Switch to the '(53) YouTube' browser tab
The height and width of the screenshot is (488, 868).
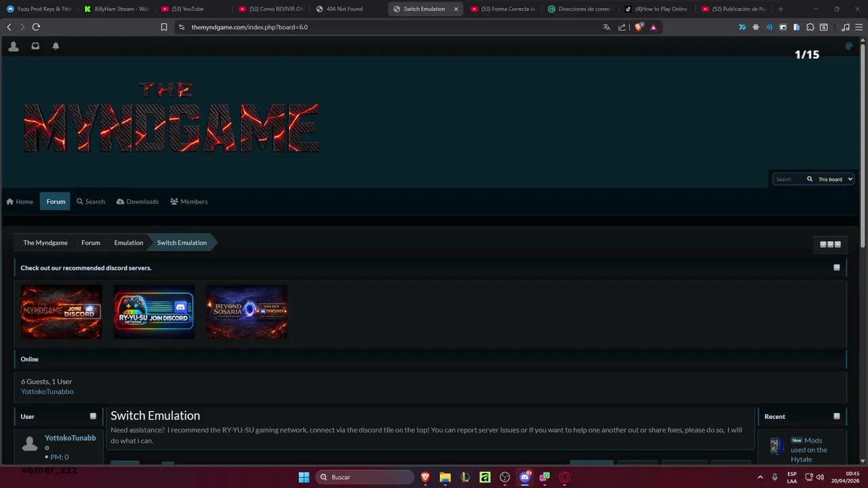point(193,9)
